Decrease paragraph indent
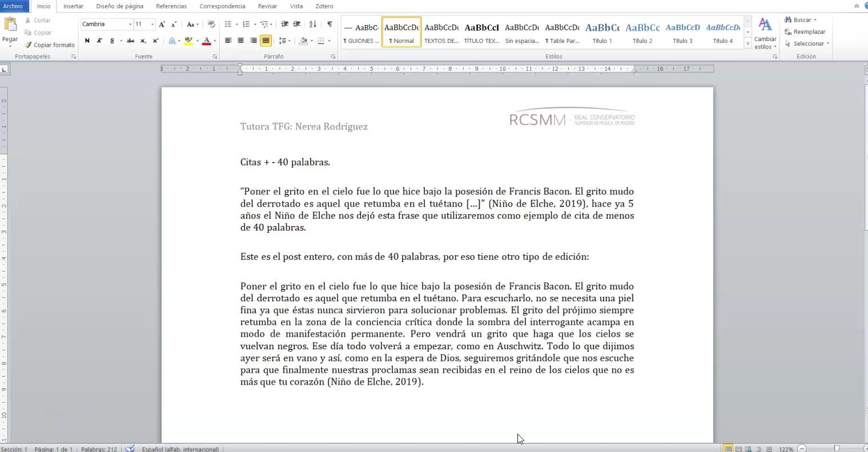This screenshot has width=868, height=452. click(284, 25)
